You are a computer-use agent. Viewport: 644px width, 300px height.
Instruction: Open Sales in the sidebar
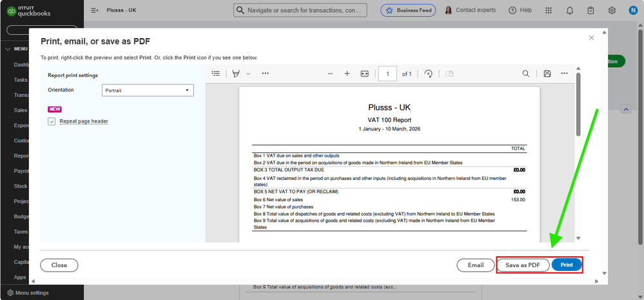pos(21,110)
